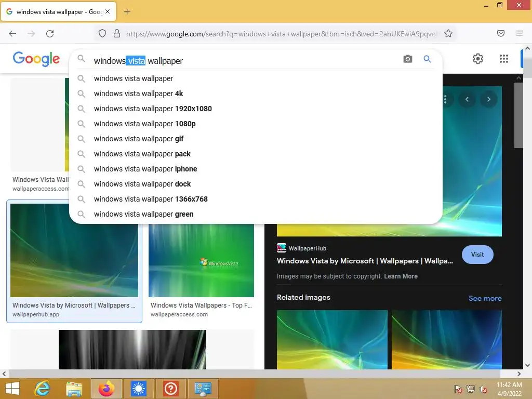Viewport: 532px width, 399px height.
Task: Open the preview panel three-dot options
Action: [x=445, y=99]
